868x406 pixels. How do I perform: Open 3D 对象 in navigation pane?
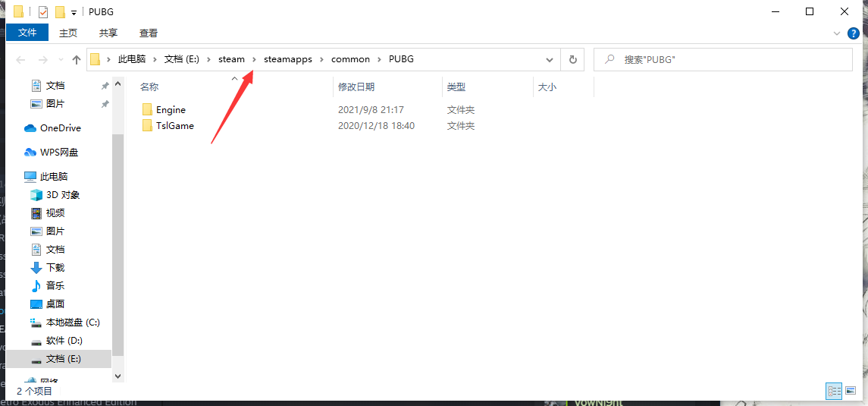click(63, 195)
